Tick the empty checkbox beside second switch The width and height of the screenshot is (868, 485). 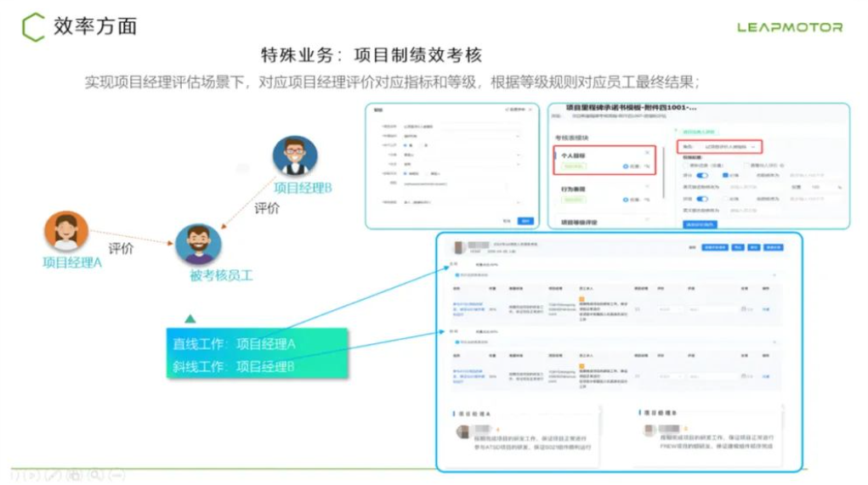[x=725, y=199]
